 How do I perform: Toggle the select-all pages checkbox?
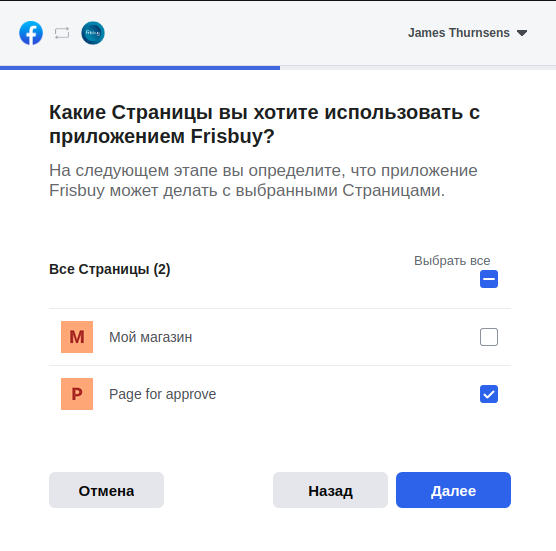[489, 279]
